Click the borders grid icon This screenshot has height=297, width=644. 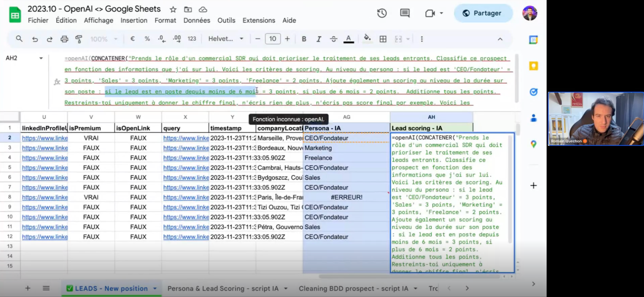pos(383,39)
